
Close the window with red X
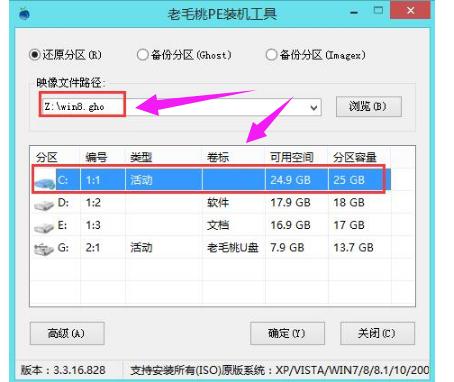tap(410, 11)
